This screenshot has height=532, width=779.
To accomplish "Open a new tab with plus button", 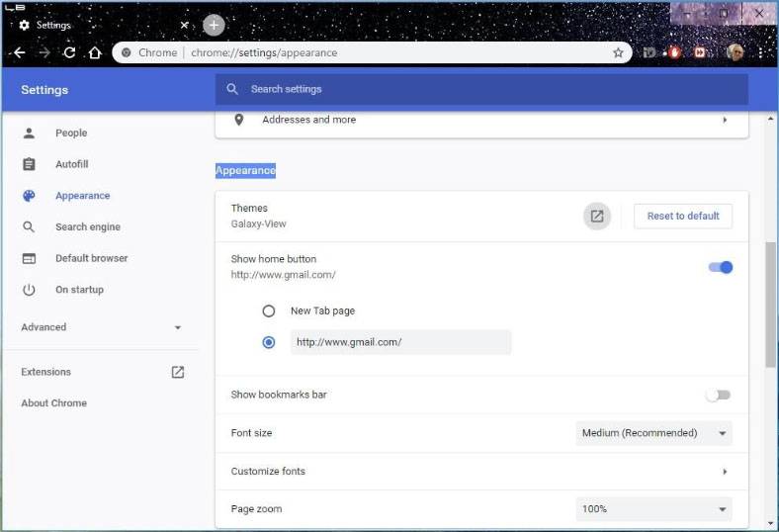I will tap(214, 25).
